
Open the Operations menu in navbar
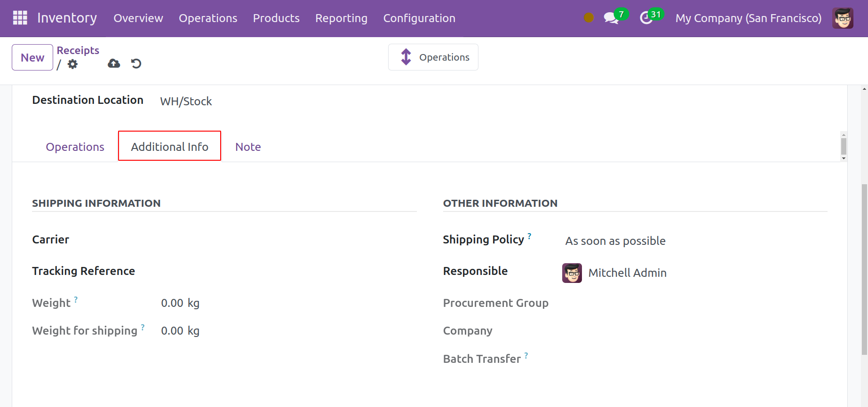pos(208,18)
